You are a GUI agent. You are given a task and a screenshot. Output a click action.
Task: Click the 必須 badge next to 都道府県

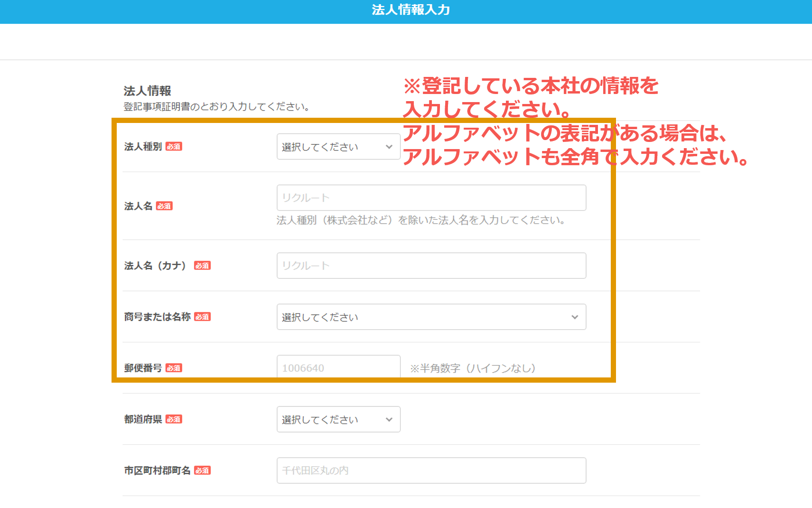174,419
